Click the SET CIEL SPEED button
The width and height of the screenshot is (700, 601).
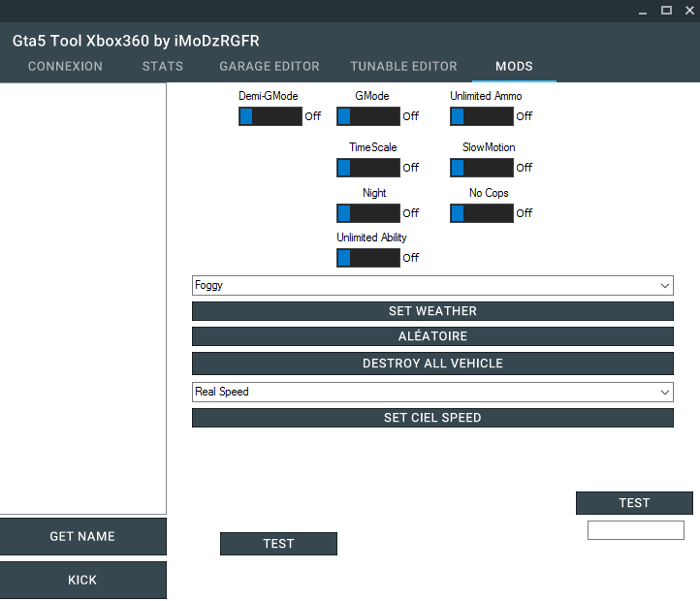click(432, 418)
